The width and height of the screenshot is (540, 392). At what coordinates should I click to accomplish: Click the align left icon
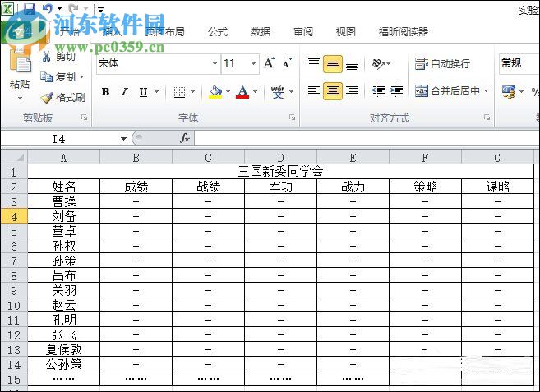point(314,91)
